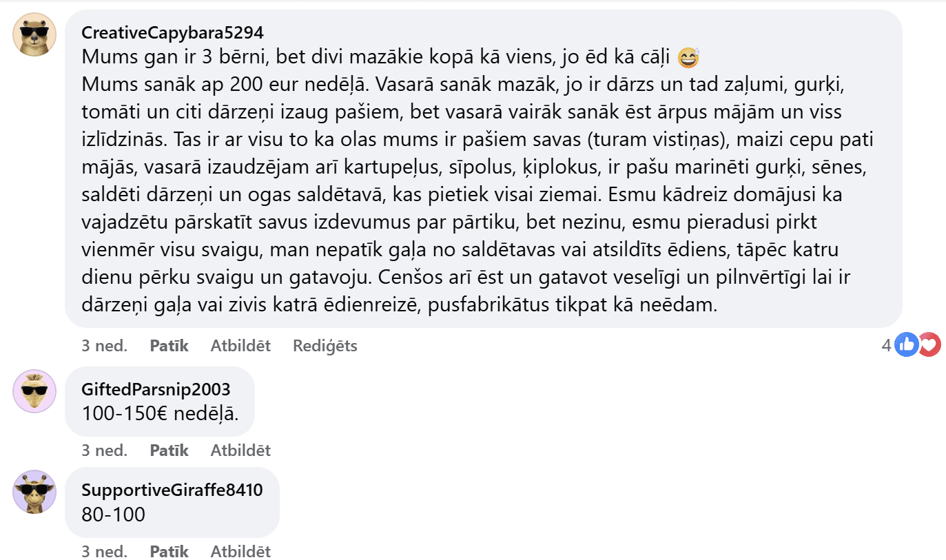Click CreativeCapybara5294's capybara avatar

pyautogui.click(x=34, y=34)
